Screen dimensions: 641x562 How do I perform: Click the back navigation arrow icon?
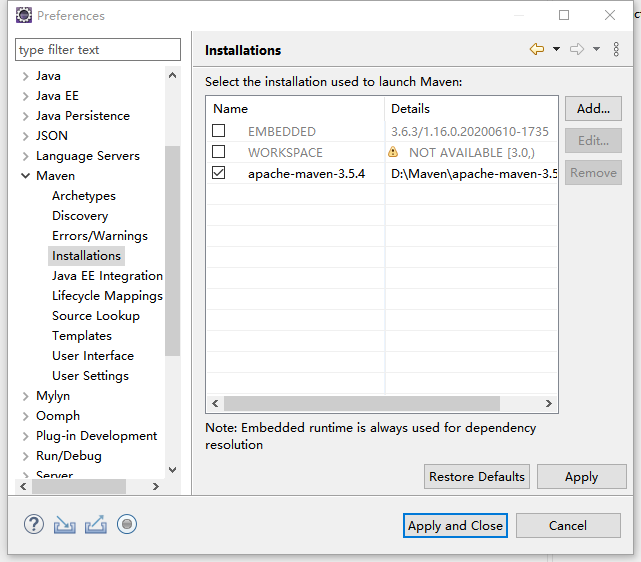point(537,50)
